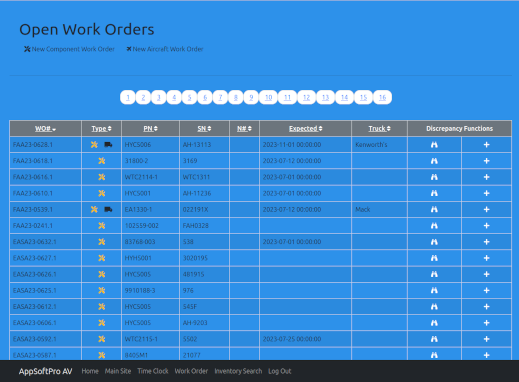The width and height of the screenshot is (519, 382).
Task: Go to page 8
Action: 236,97
